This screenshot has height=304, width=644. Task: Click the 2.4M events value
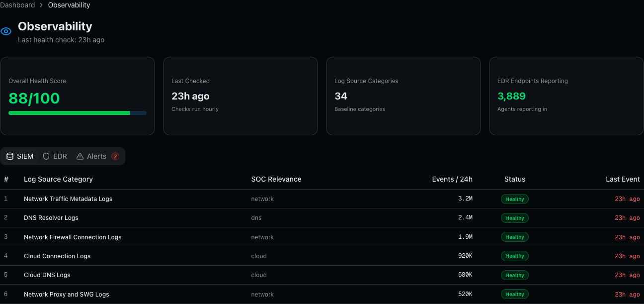coord(465,217)
